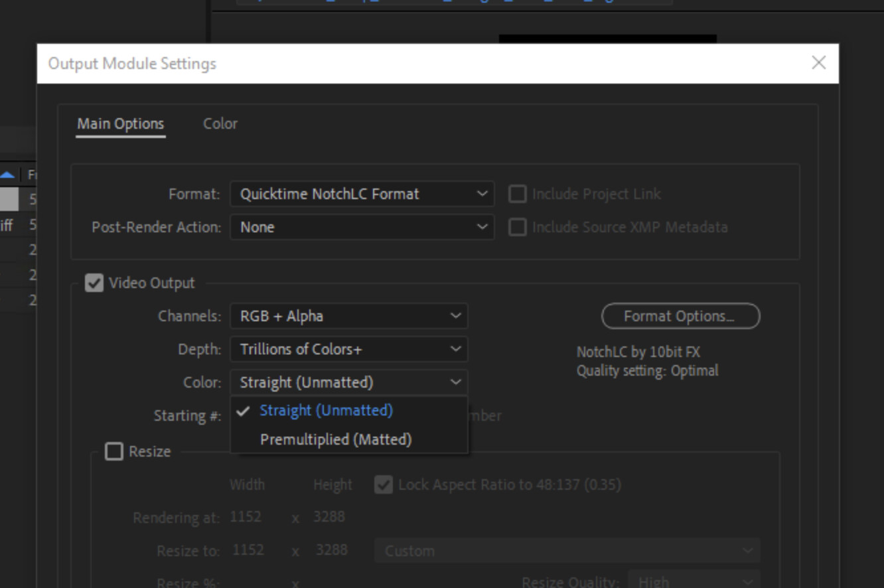Click the blue sort arrow in the project panel
The image size is (884, 588).
point(7,175)
